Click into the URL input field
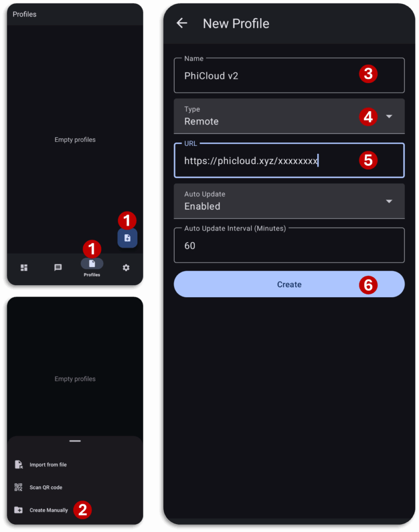Image resolution: width=419 pixels, height=532 pixels. [289, 161]
